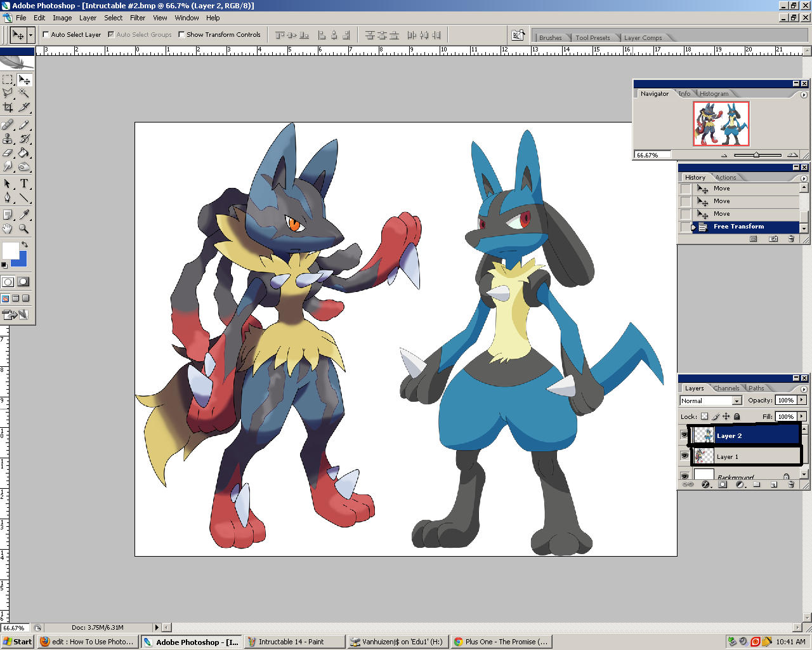Open Plus One - The Promise taskbar item
This screenshot has width=812, height=650.
[x=501, y=642]
